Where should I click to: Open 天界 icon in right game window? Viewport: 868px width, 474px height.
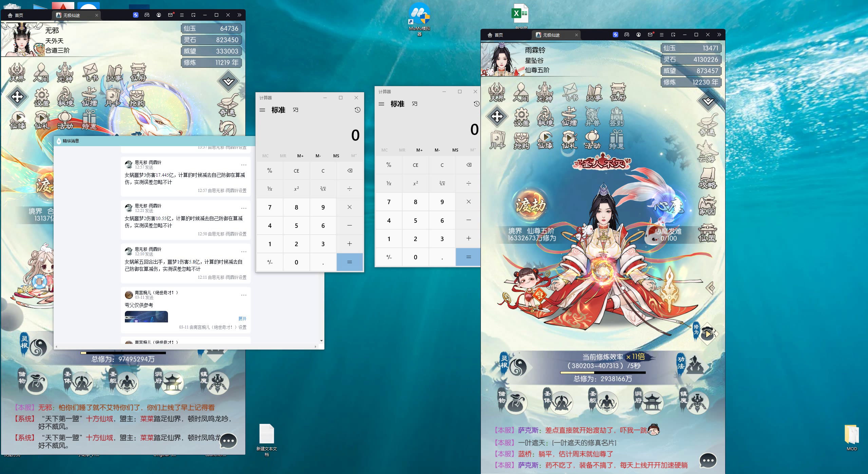(x=497, y=92)
